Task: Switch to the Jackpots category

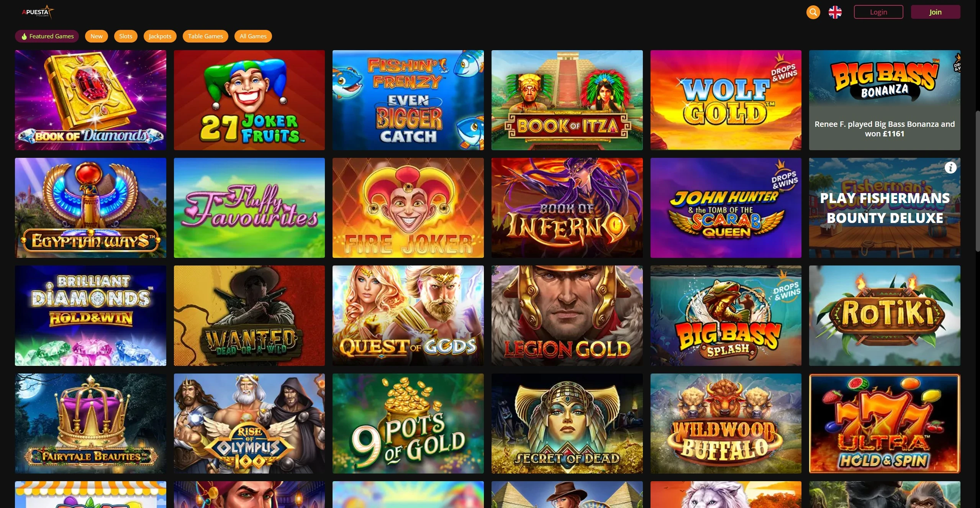Action: [x=160, y=36]
